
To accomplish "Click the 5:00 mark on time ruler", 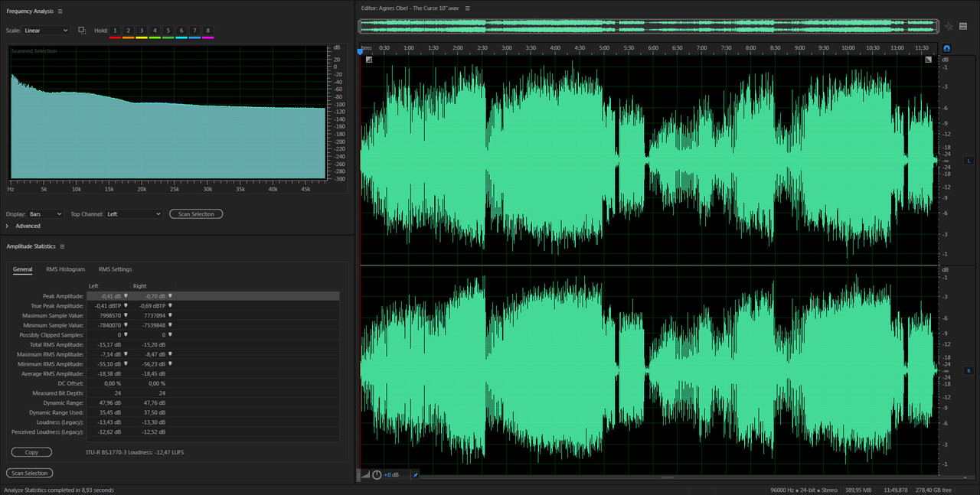I will point(603,47).
